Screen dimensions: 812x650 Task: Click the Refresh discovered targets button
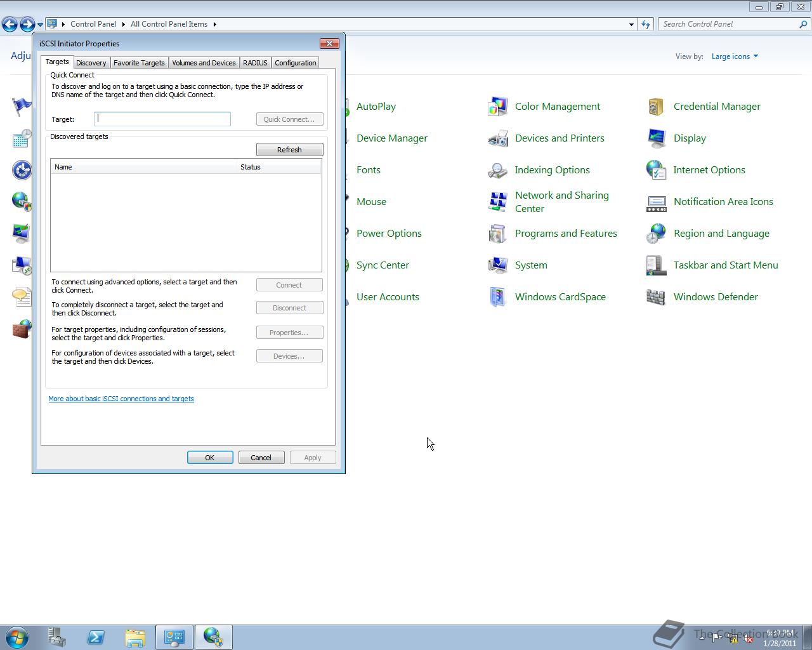(x=289, y=150)
